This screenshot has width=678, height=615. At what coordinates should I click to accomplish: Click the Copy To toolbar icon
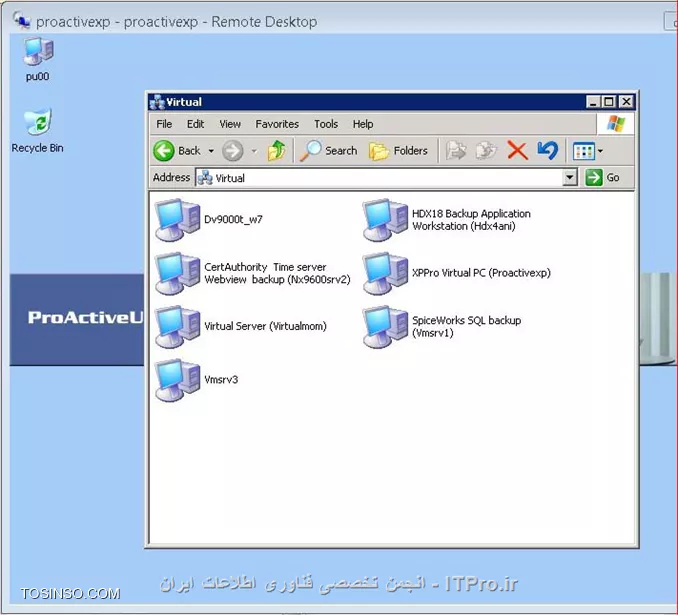point(486,151)
